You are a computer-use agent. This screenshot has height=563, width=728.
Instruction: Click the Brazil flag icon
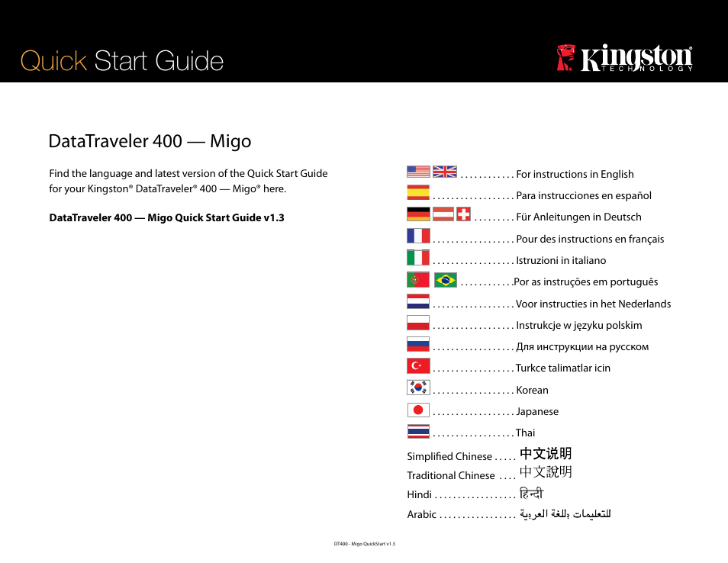pos(446,280)
